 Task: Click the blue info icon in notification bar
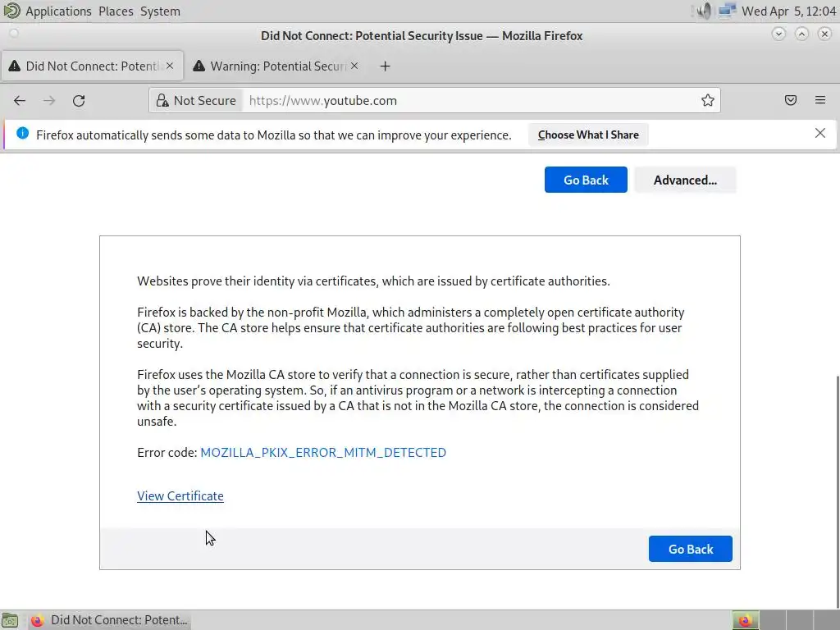coord(22,134)
